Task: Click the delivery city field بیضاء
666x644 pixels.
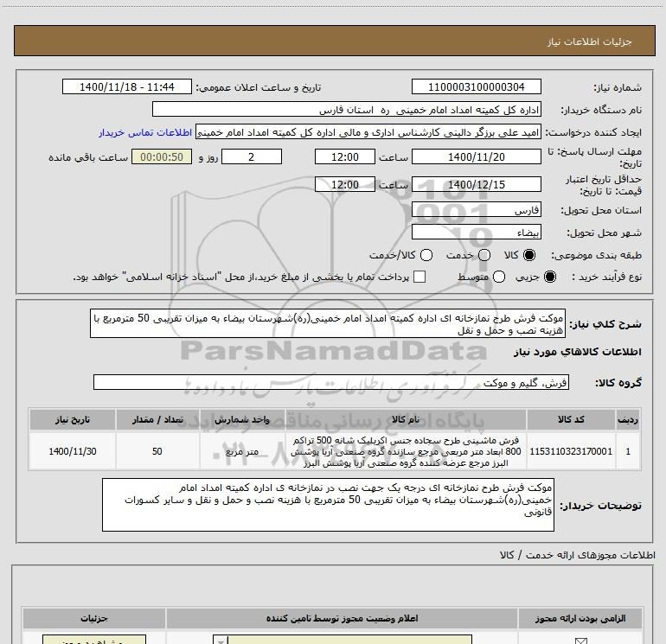Action: (x=476, y=233)
